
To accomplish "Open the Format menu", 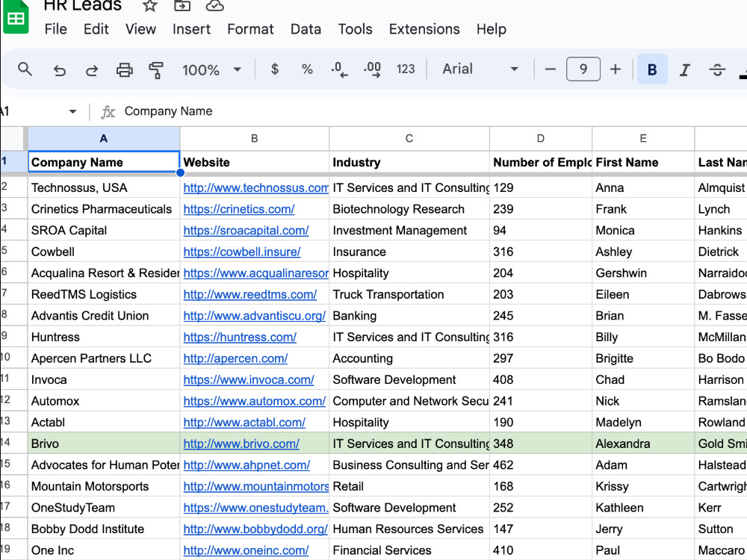I will (x=250, y=29).
